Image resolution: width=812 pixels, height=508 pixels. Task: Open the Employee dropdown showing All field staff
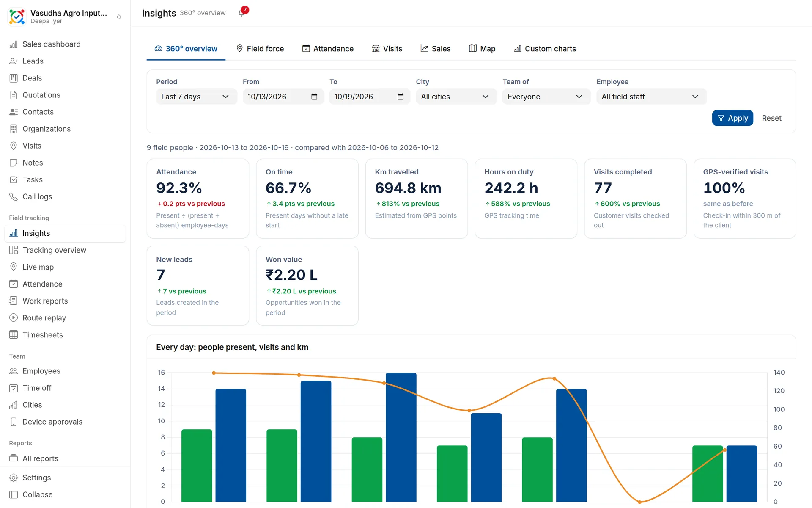(x=651, y=97)
